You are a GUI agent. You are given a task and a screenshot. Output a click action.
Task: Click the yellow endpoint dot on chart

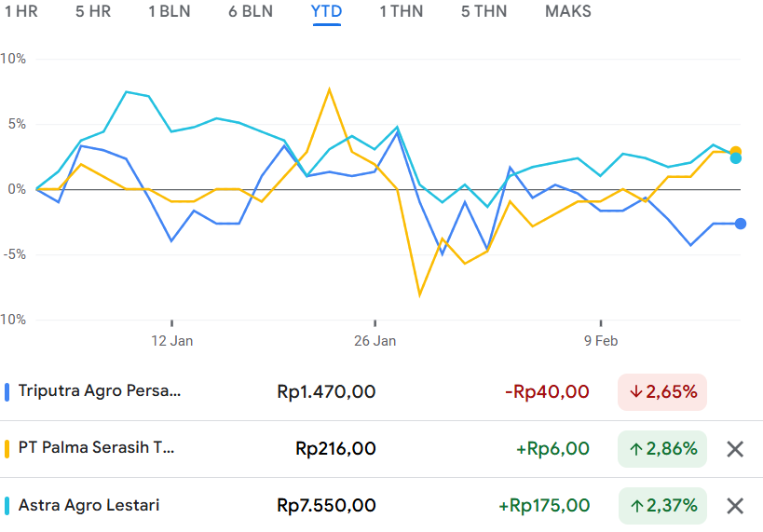(x=736, y=151)
